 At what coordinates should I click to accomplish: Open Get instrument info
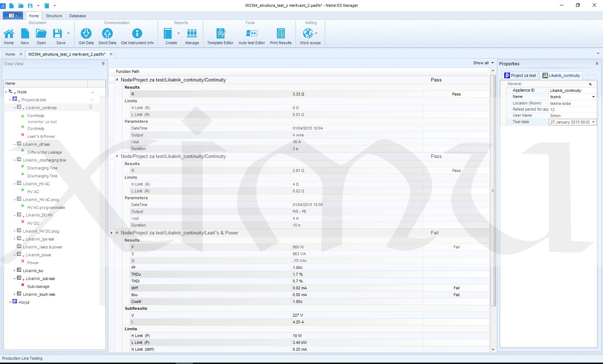137,34
